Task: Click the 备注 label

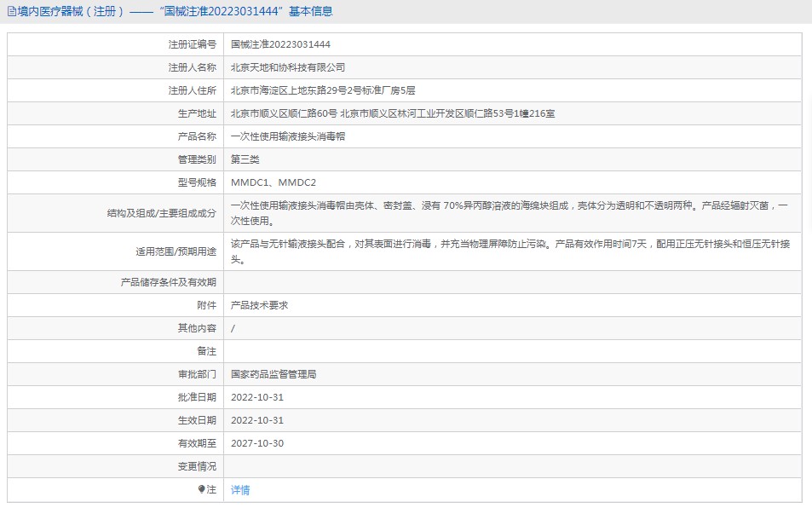Action: pos(207,352)
